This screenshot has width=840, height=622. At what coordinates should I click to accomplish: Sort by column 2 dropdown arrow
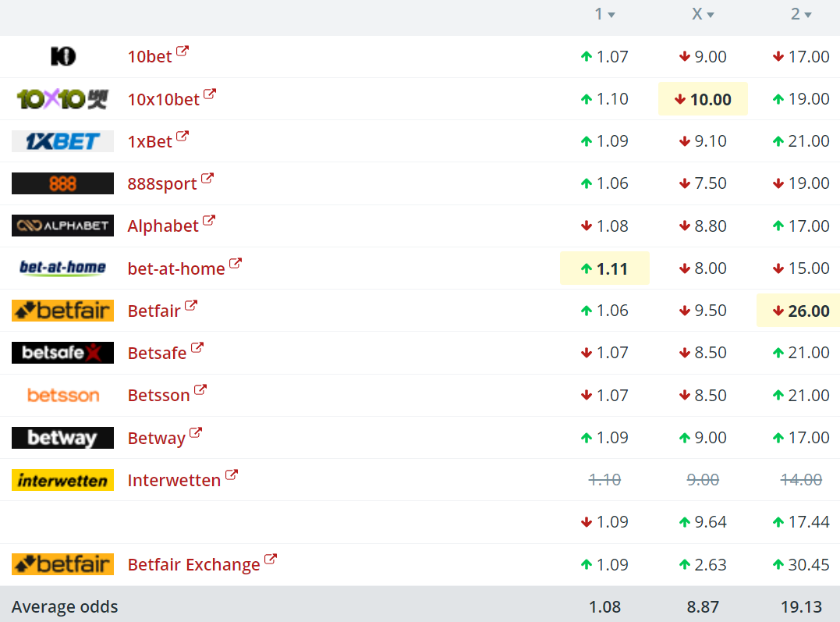click(808, 15)
